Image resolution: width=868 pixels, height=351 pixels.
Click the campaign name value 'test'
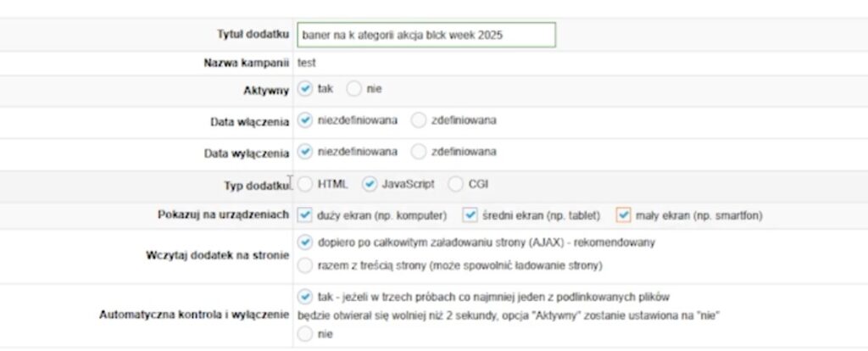click(x=309, y=63)
